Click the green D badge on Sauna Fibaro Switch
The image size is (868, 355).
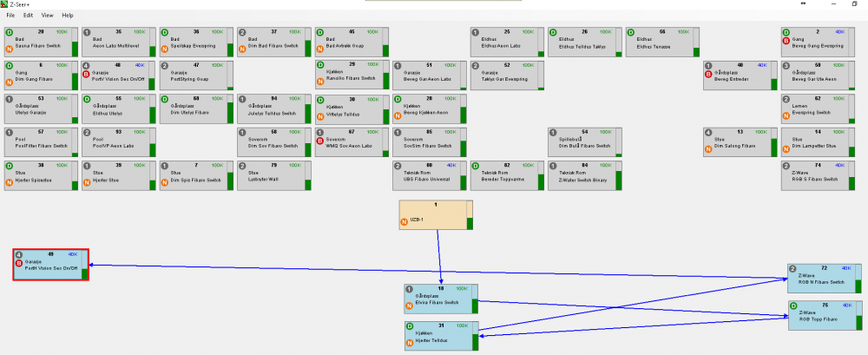9,31
